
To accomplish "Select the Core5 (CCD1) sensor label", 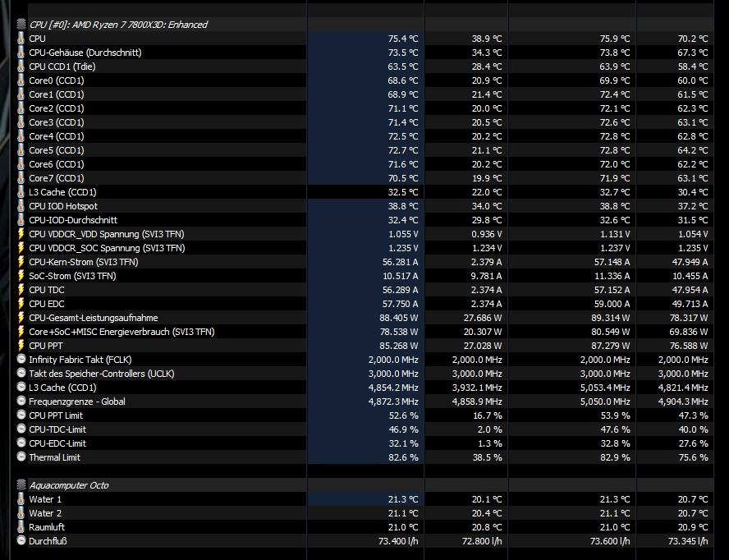I will coord(57,150).
